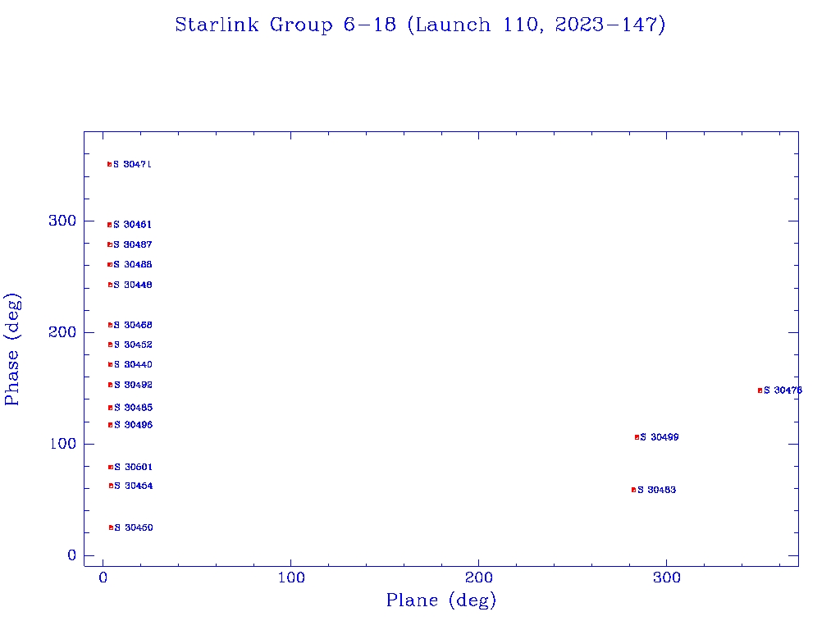
Task: Click the 0 tick label on Plane axis
Action: tap(103, 577)
